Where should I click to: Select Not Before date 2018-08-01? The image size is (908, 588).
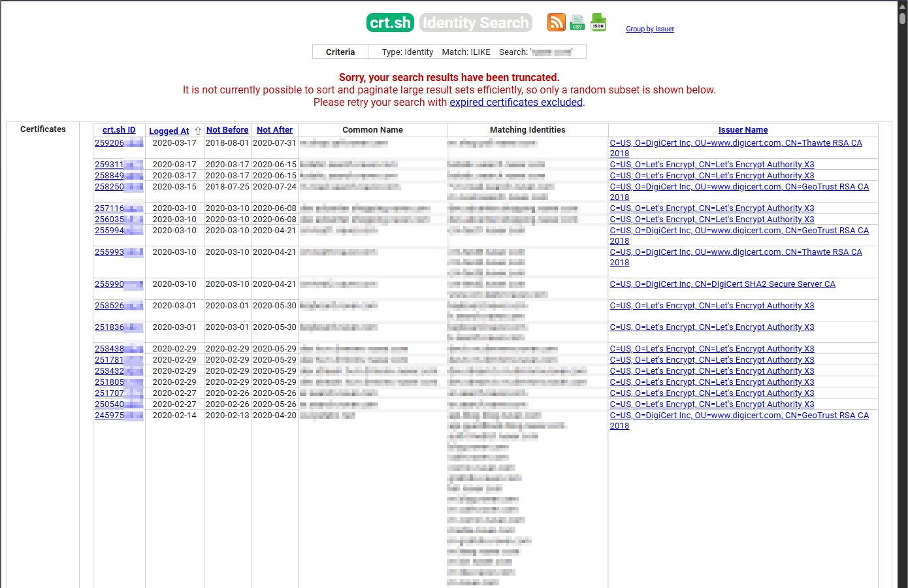click(x=227, y=143)
